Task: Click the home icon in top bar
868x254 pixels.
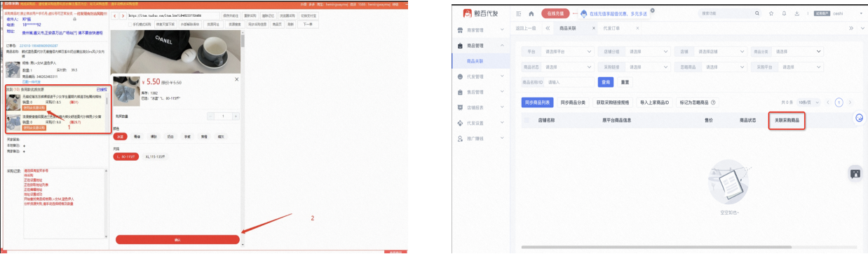Action: pos(531,13)
